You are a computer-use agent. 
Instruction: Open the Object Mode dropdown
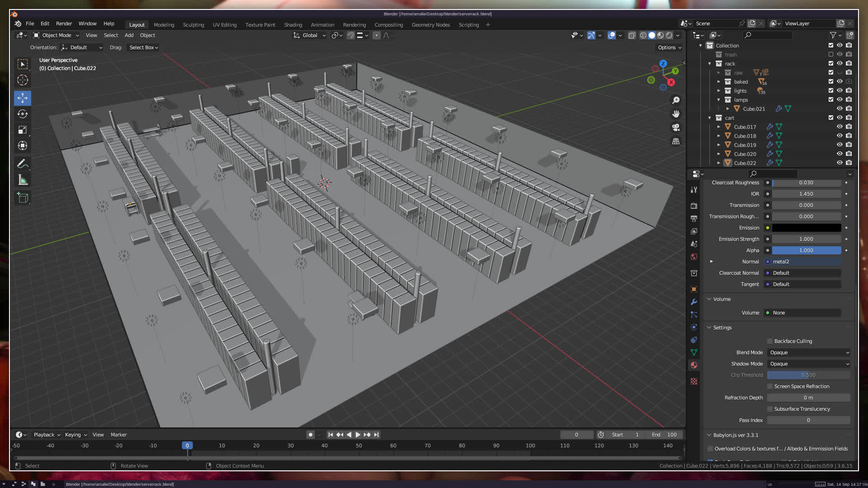coord(57,35)
